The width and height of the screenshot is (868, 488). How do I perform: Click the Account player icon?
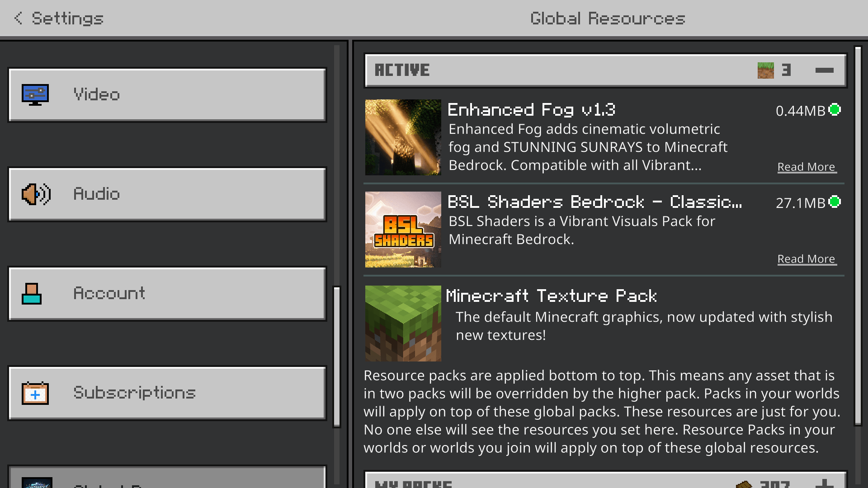(31, 294)
